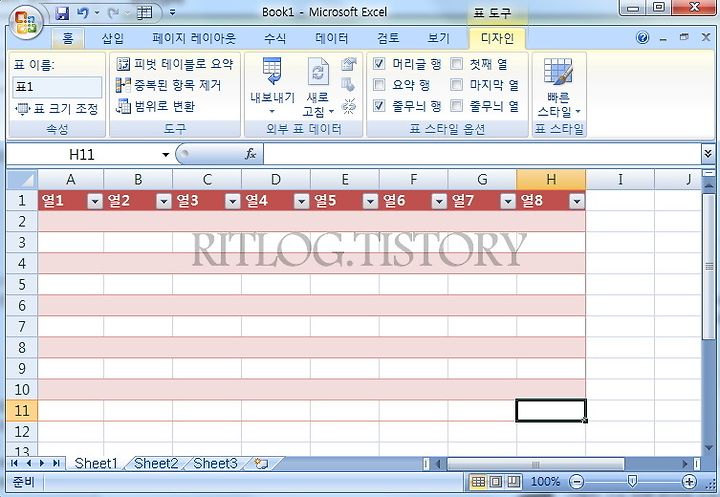720x497 pixels.
Task: Open the 데이터 ribbon tab
Action: pos(332,38)
